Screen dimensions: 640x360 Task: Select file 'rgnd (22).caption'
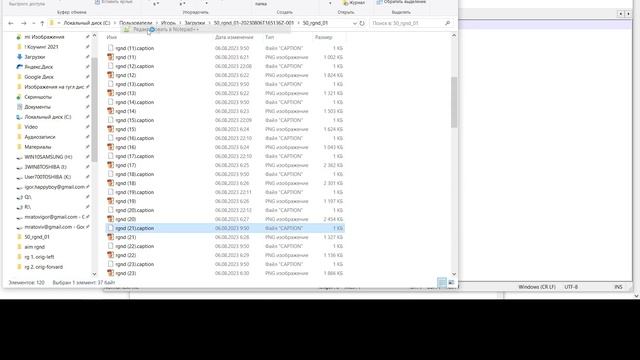pos(134,246)
